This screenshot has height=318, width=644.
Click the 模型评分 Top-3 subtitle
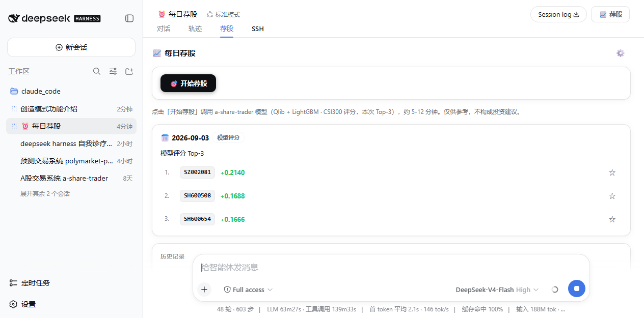(182, 153)
